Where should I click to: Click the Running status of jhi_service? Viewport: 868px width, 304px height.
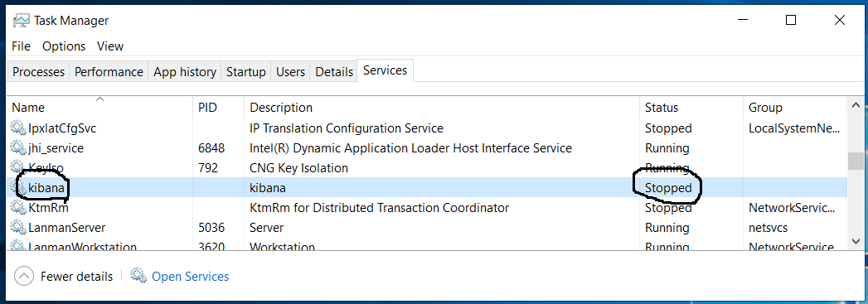[667, 148]
